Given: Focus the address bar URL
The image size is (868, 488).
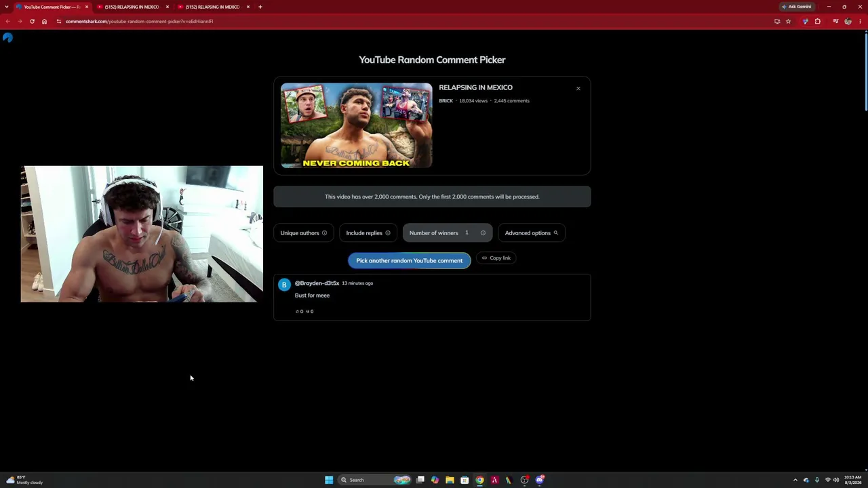Looking at the screenshot, I should click(x=139, y=21).
